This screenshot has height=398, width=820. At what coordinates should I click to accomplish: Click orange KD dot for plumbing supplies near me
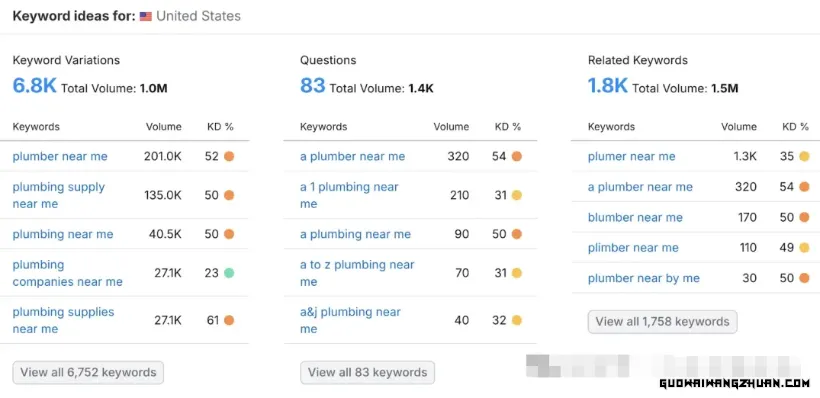[x=229, y=320]
